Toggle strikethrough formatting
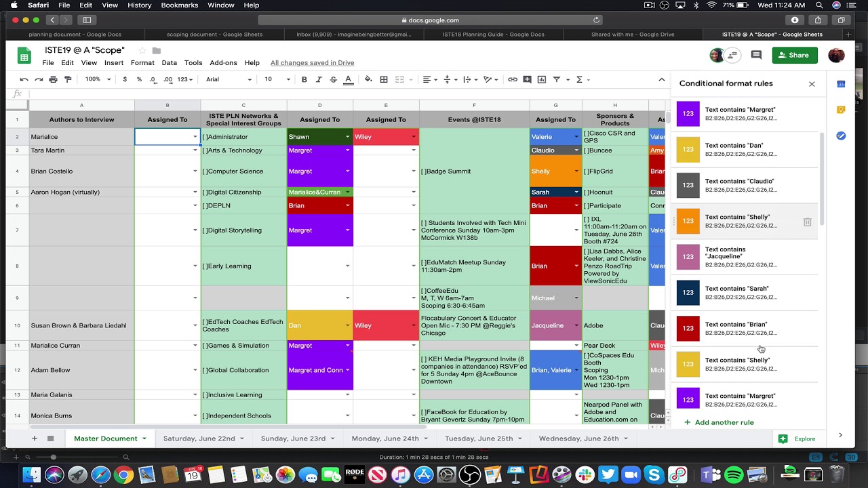The width and height of the screenshot is (868, 488). (333, 79)
